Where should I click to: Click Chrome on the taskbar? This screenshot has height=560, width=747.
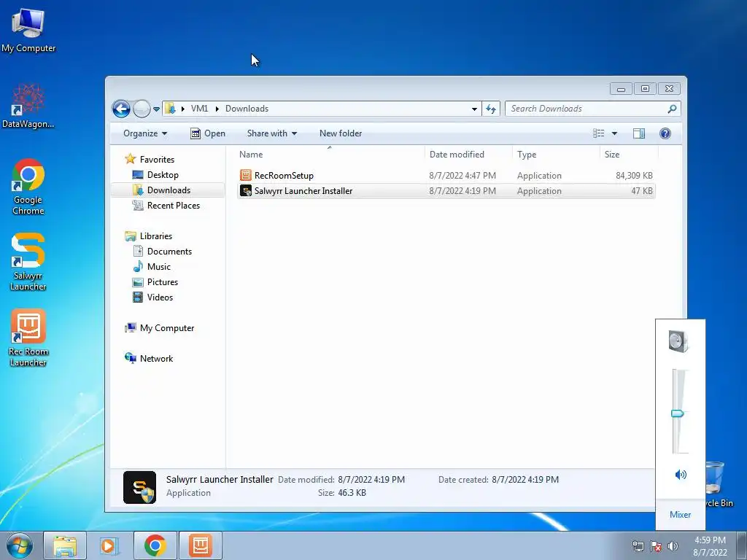coord(155,545)
